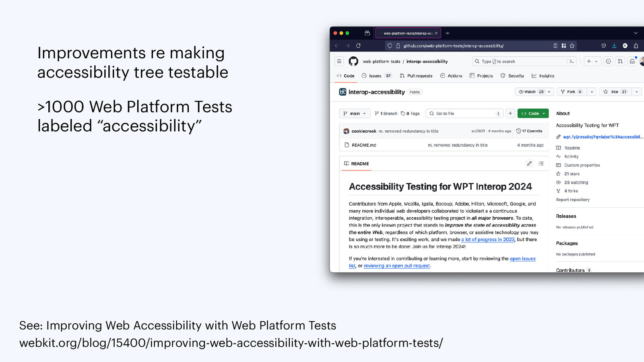Open the browser Extensions puzzle icon
This screenshot has width=644, height=362.
[x=636, y=46]
